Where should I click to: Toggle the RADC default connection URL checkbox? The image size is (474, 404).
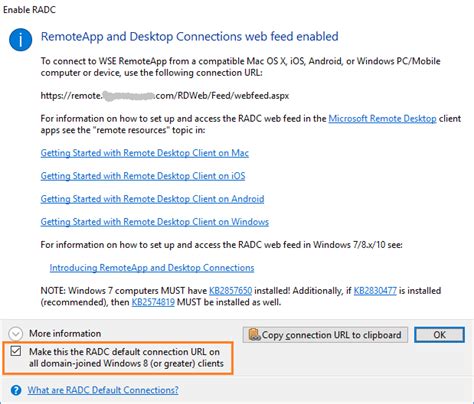[x=16, y=351]
